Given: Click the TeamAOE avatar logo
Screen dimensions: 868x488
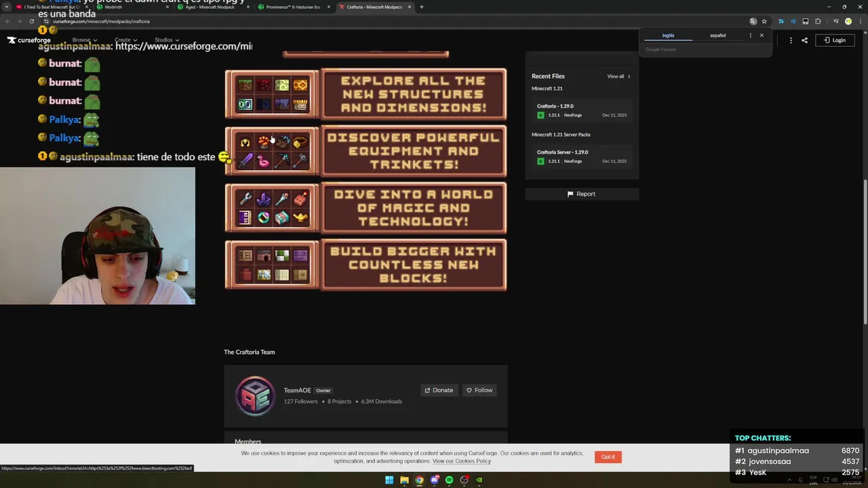Looking at the screenshot, I should [255, 395].
